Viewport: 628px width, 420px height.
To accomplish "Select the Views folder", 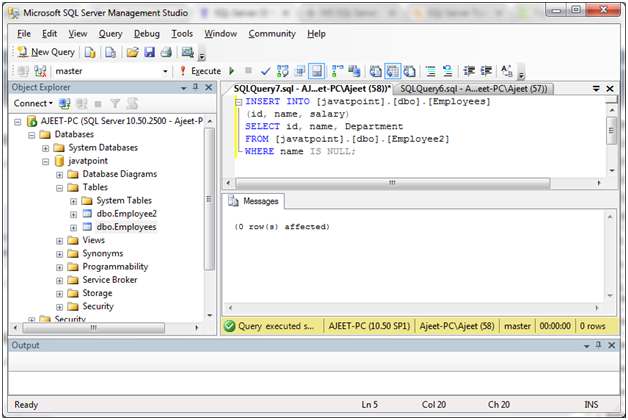I will pyautogui.click(x=93, y=240).
